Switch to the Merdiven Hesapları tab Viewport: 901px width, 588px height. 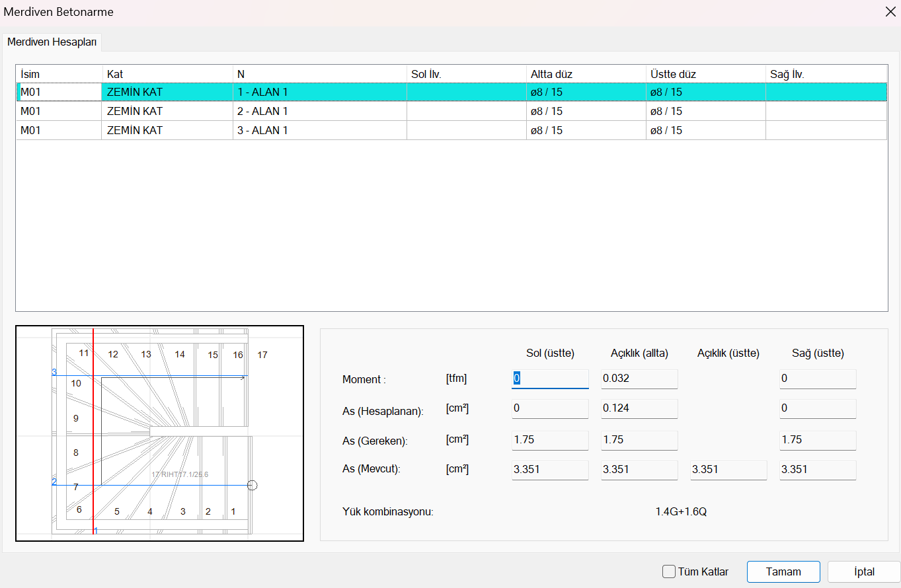point(52,42)
